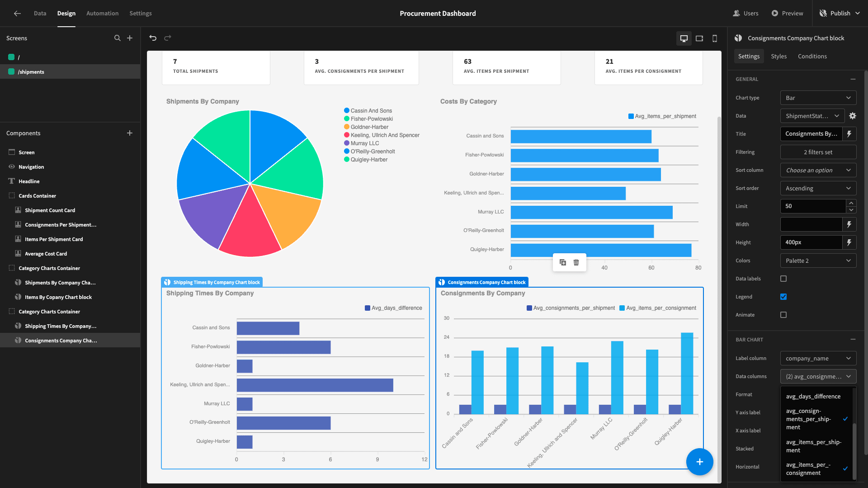
Task: Select Headline component in tree
Action: click(70, 181)
